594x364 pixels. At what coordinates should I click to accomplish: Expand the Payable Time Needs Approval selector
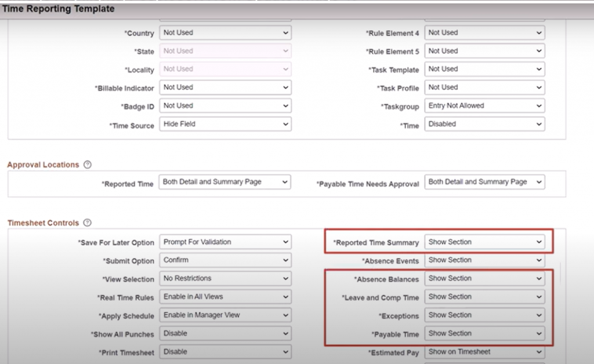pyautogui.click(x=485, y=181)
